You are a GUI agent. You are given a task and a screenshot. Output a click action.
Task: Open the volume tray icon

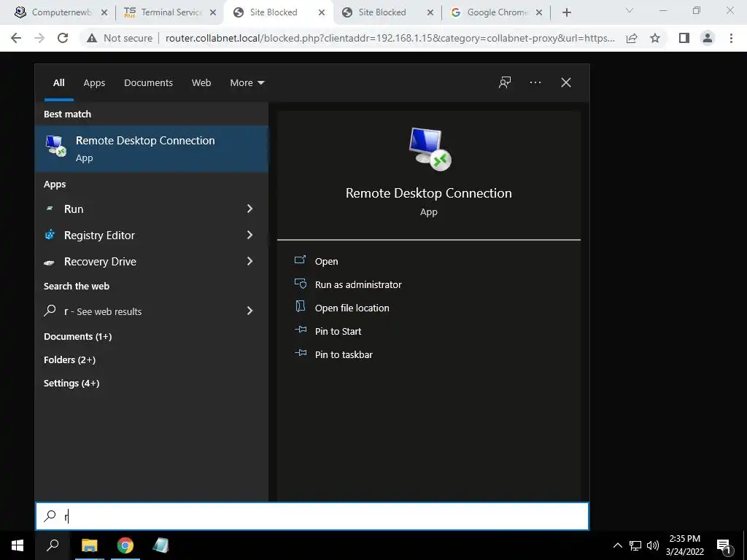pos(653,545)
